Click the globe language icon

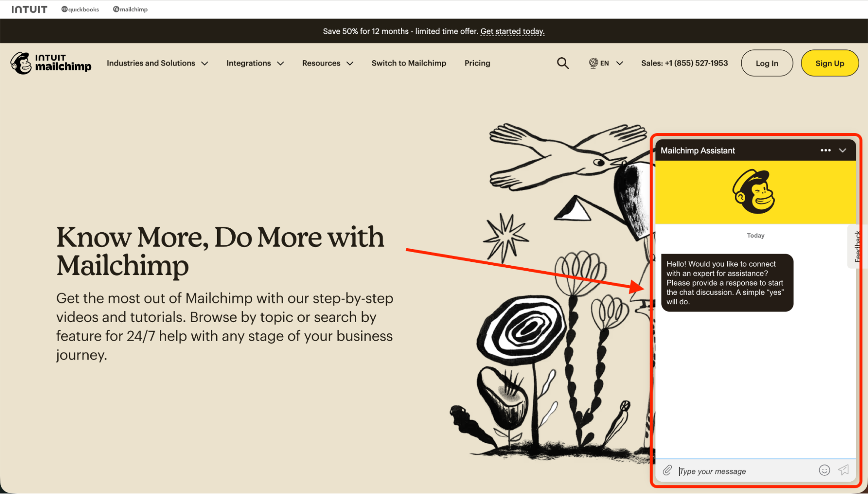pyautogui.click(x=593, y=63)
